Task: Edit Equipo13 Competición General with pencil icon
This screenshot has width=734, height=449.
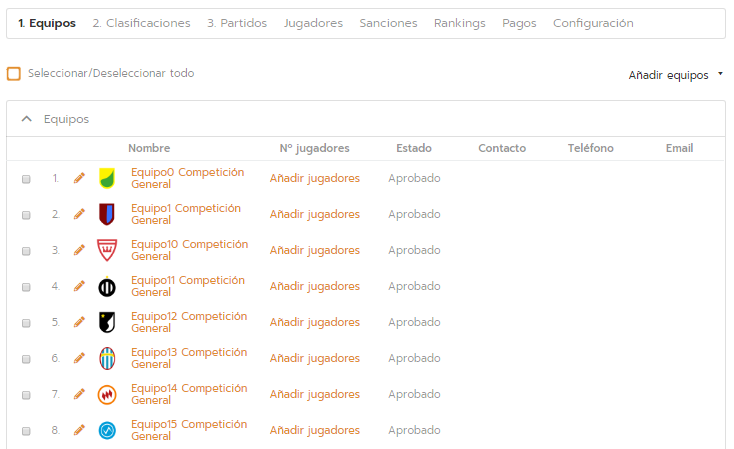Action: pos(79,358)
